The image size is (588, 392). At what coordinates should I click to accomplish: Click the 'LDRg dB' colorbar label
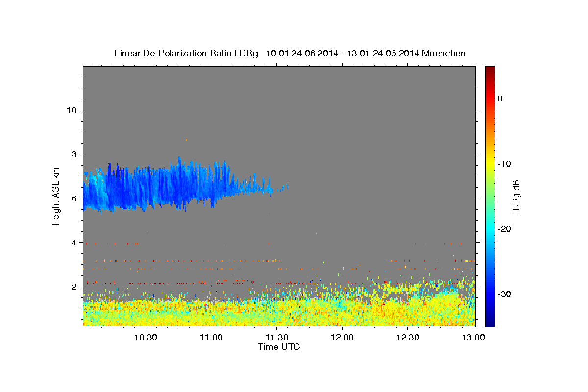click(516, 196)
